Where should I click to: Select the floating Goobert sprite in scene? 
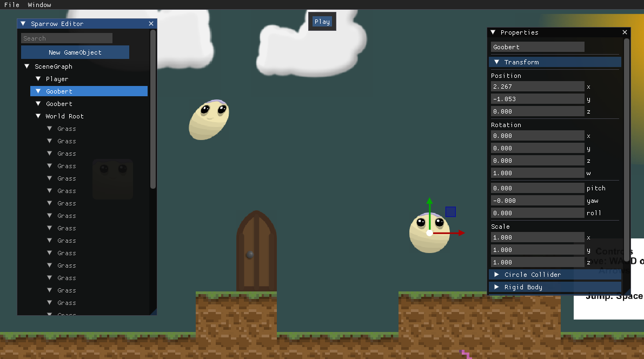[209, 119]
